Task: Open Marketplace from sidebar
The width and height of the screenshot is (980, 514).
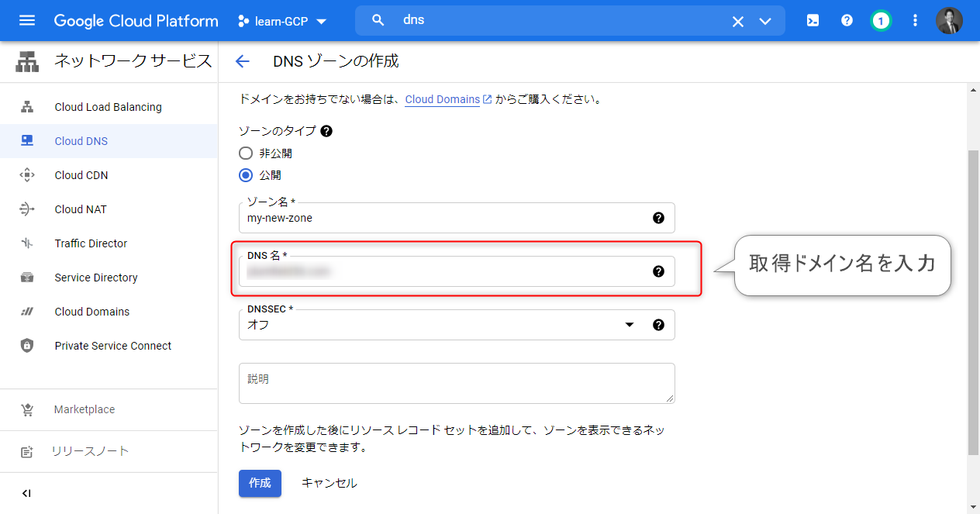Action: 109,409
